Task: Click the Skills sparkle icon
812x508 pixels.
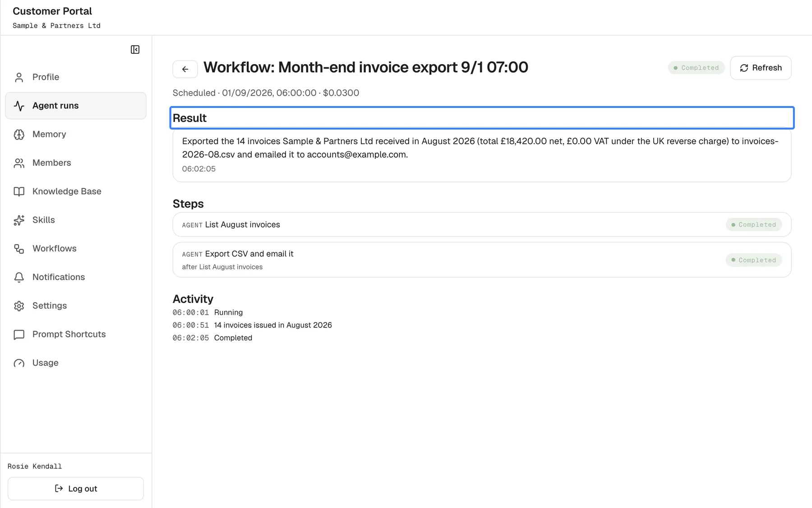Action: click(x=19, y=220)
